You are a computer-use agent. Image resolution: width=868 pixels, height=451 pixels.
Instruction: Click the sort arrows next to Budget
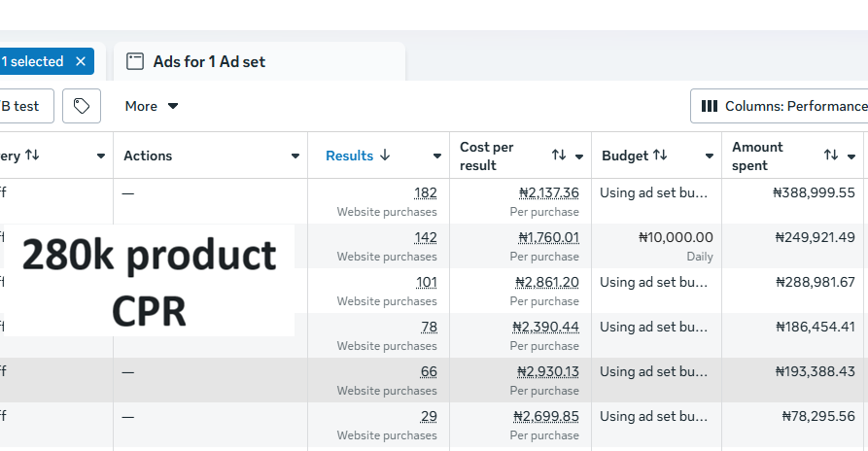(x=660, y=156)
